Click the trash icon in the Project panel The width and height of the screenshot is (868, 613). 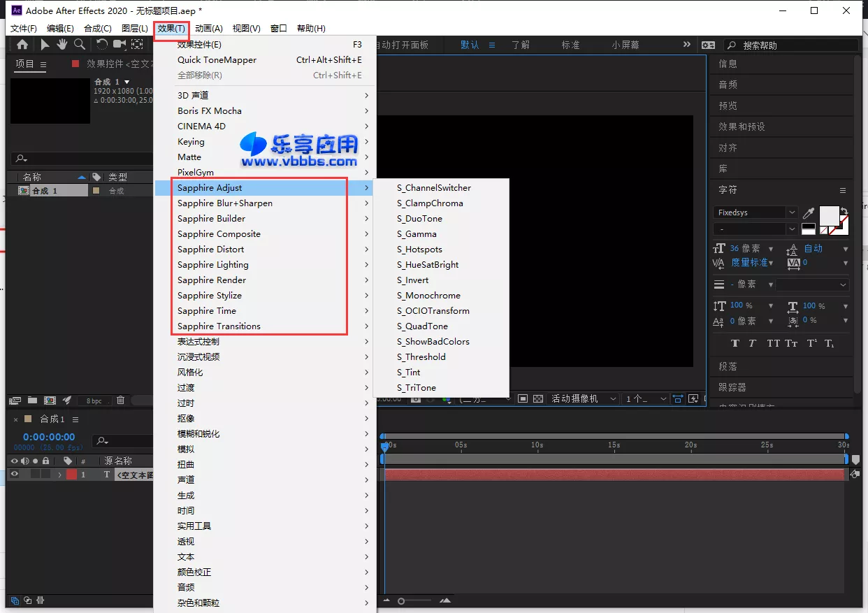[x=120, y=401]
